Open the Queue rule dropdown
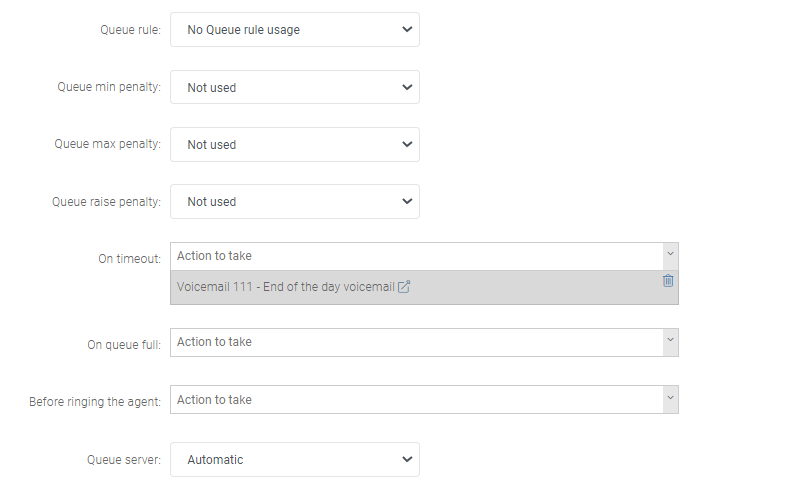This screenshot has width=796, height=478. tap(294, 30)
